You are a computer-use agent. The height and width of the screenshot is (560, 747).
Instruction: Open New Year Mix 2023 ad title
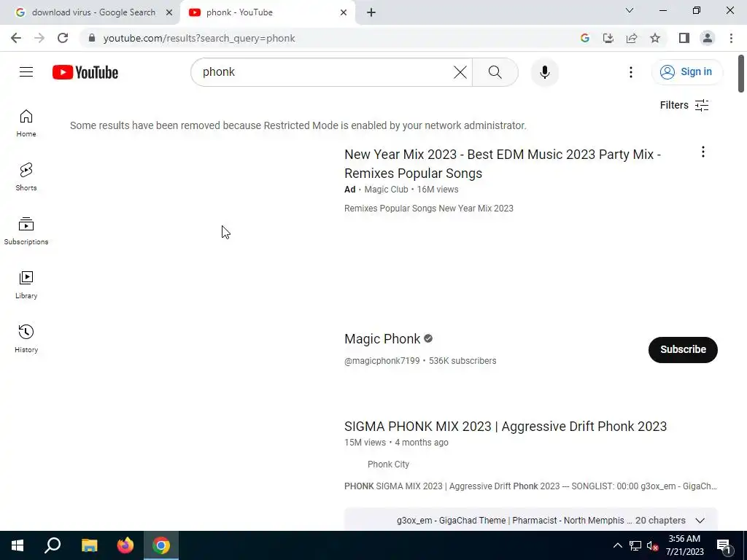[x=503, y=164]
